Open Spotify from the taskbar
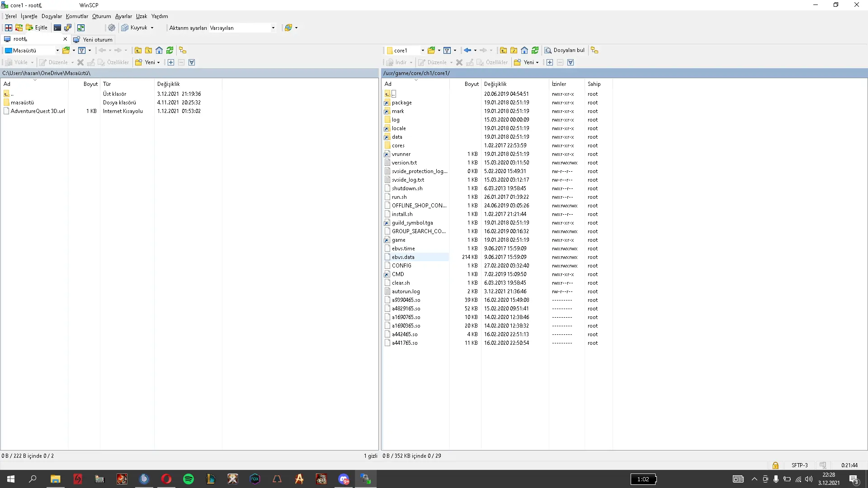Viewport: 868px width, 488px height. [x=189, y=479]
